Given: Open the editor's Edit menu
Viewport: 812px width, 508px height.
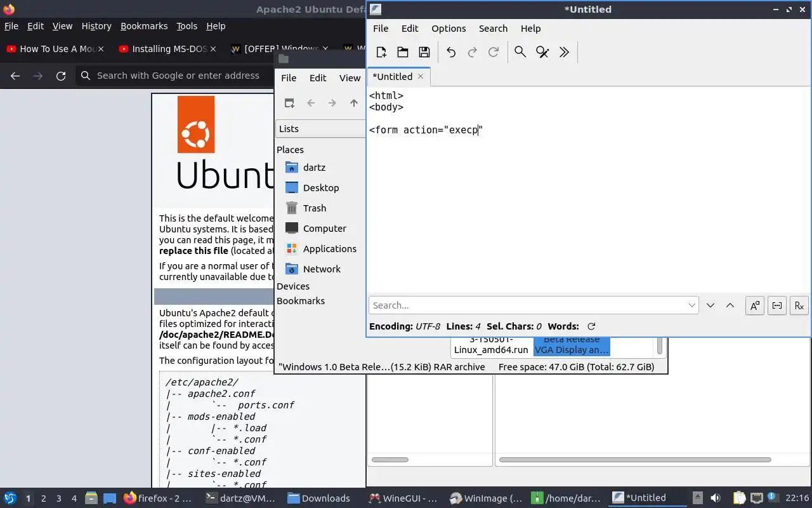Looking at the screenshot, I should coord(410,29).
